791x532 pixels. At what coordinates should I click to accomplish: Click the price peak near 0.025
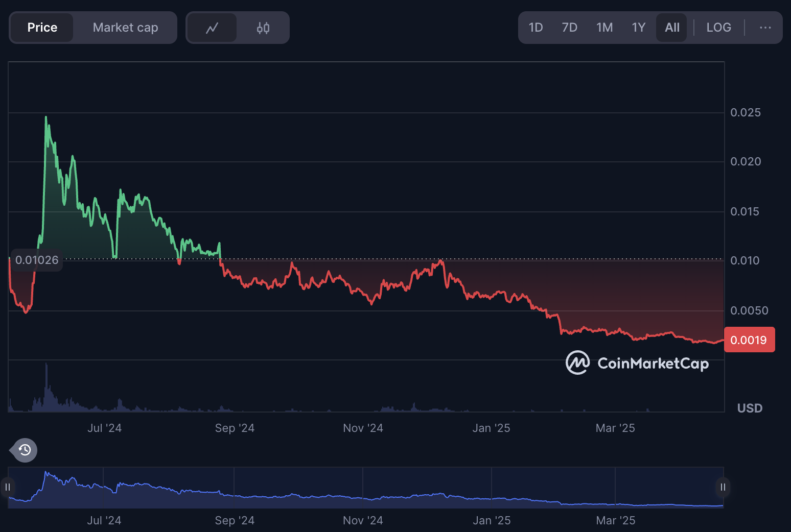[x=46, y=117]
